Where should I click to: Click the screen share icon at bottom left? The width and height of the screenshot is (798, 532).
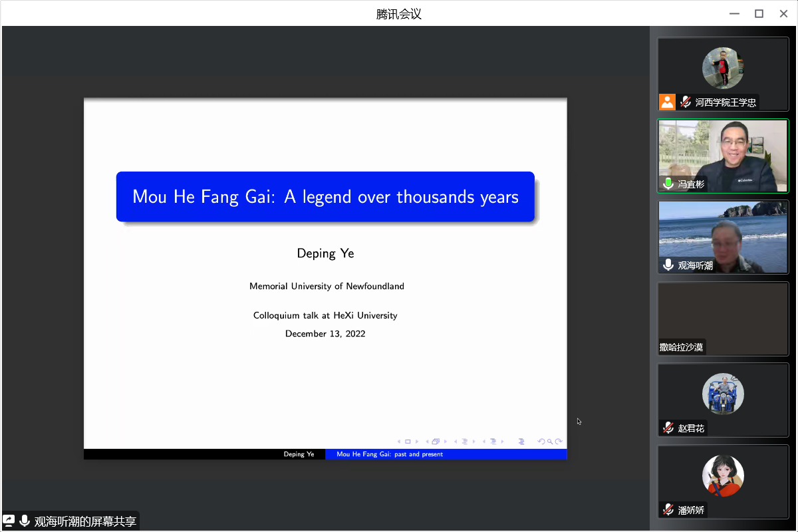pyautogui.click(x=9, y=521)
